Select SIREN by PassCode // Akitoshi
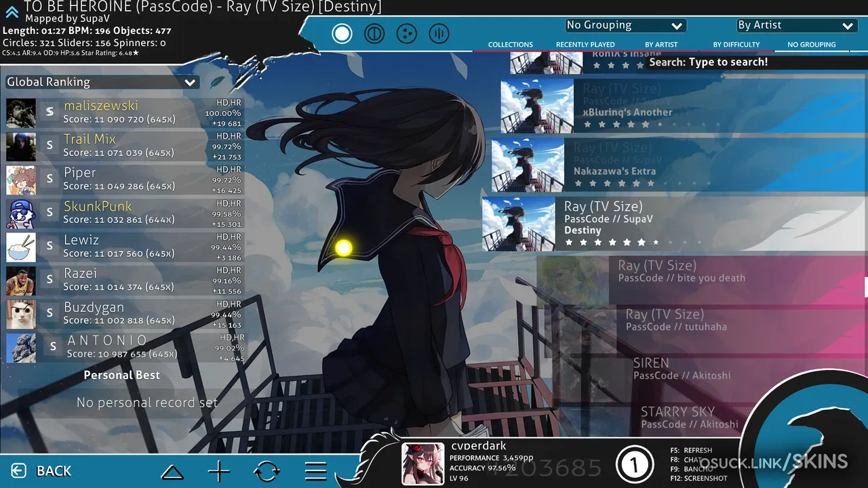The width and height of the screenshot is (868, 488). click(710, 378)
